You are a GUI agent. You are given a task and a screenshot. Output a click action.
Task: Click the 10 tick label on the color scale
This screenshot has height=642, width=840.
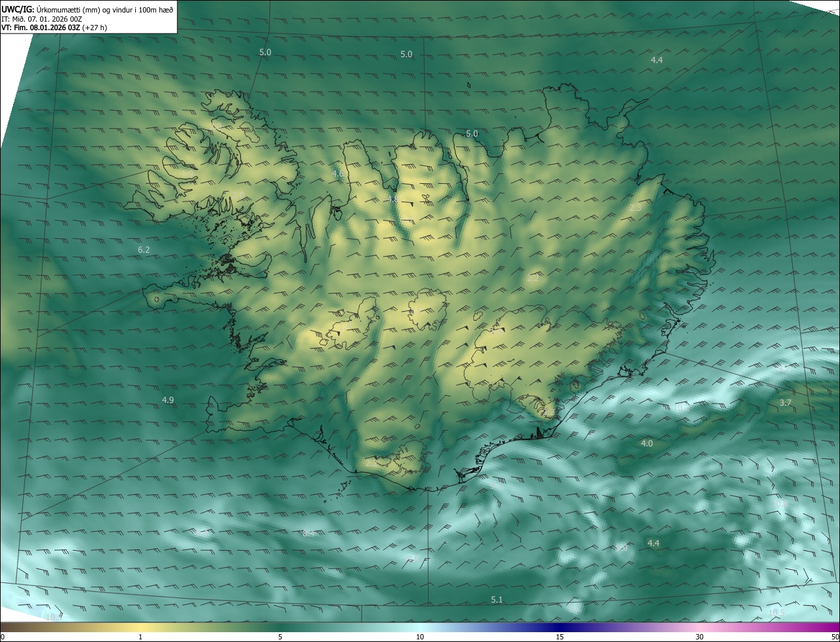(420, 637)
